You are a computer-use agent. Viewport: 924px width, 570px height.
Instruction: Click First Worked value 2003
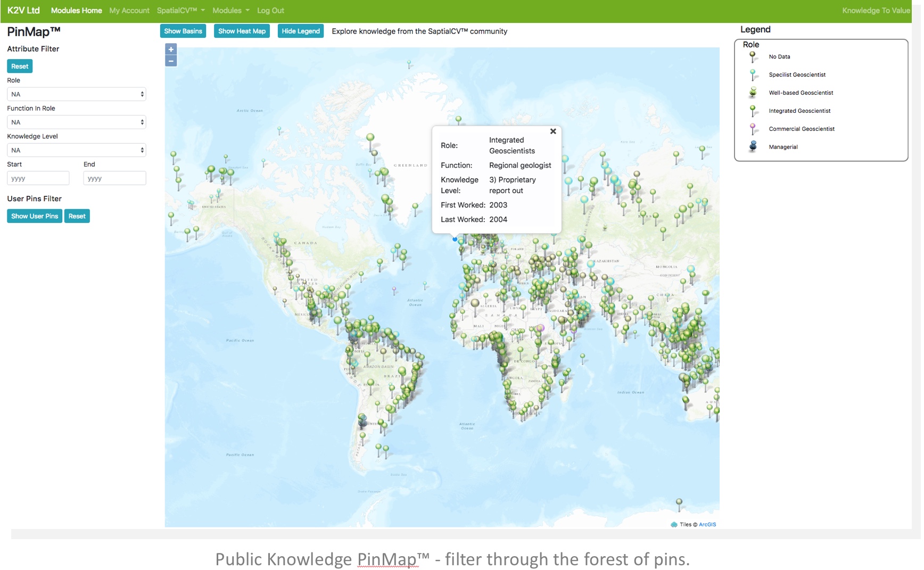click(498, 205)
